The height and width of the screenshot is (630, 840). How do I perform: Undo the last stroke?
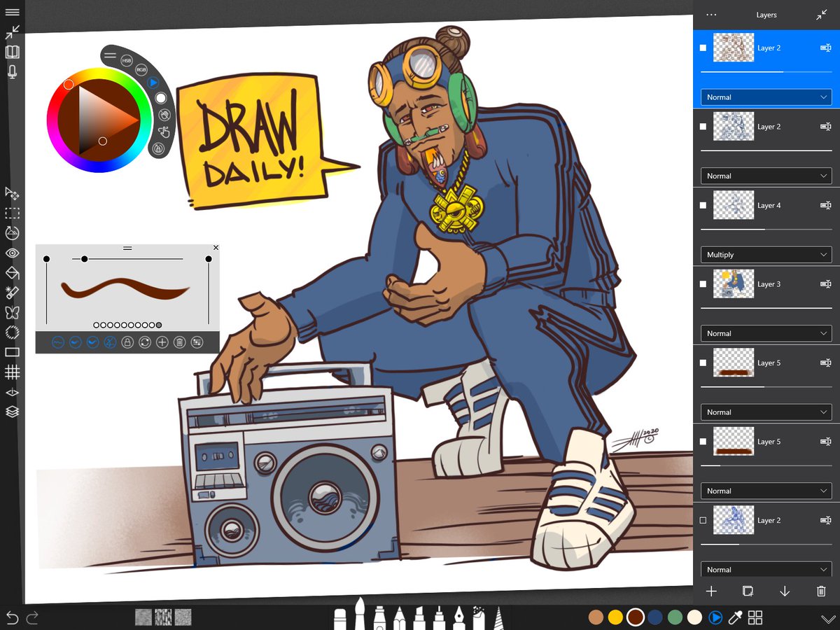tap(12, 617)
